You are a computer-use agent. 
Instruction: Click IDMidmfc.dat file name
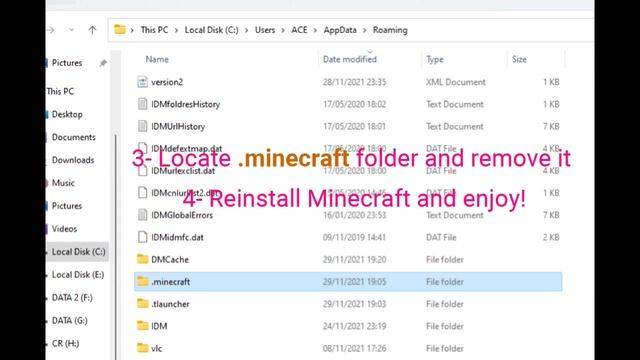177,237
